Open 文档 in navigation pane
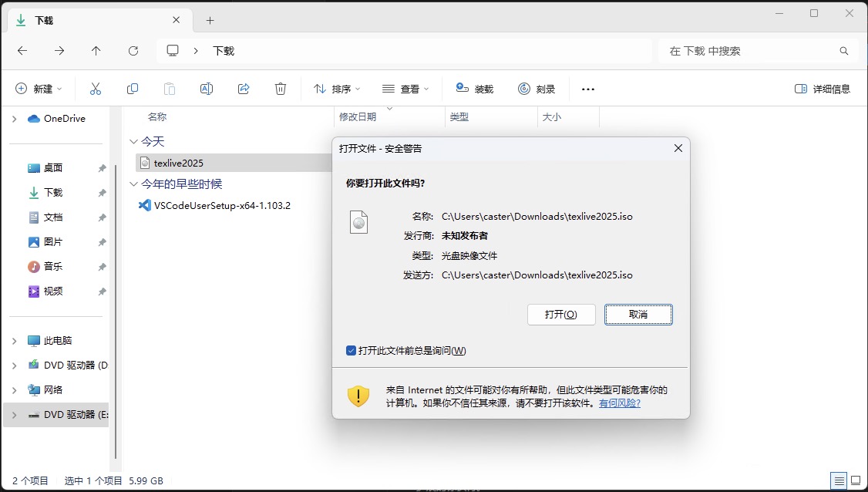The height and width of the screenshot is (492, 868). pos(53,217)
